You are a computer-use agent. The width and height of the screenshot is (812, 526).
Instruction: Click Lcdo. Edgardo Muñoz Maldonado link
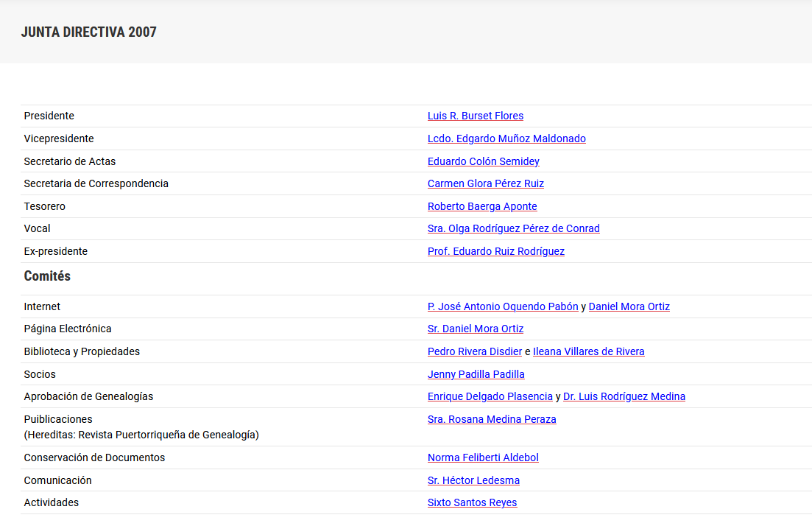506,138
